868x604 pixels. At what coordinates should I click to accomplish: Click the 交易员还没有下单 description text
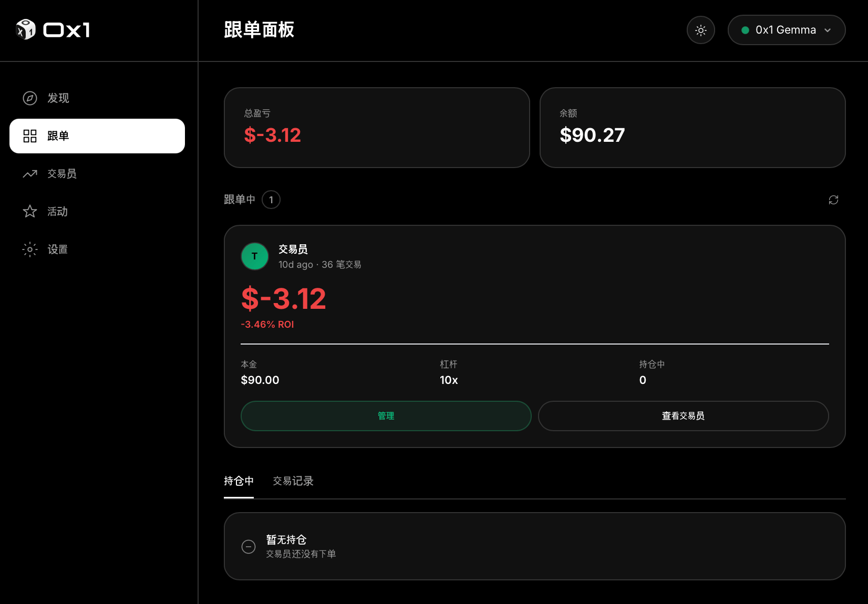tap(301, 554)
